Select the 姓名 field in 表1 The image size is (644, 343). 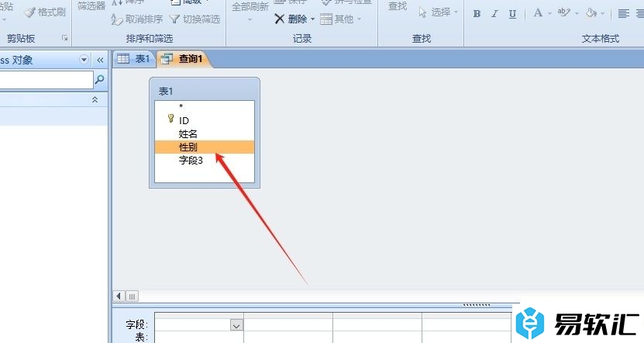click(x=188, y=133)
